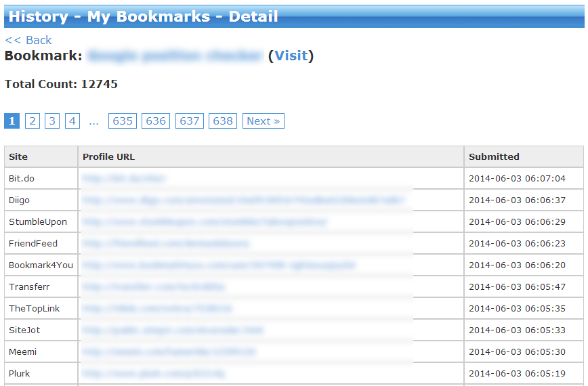Open the Diigo profile URL link

(x=244, y=200)
